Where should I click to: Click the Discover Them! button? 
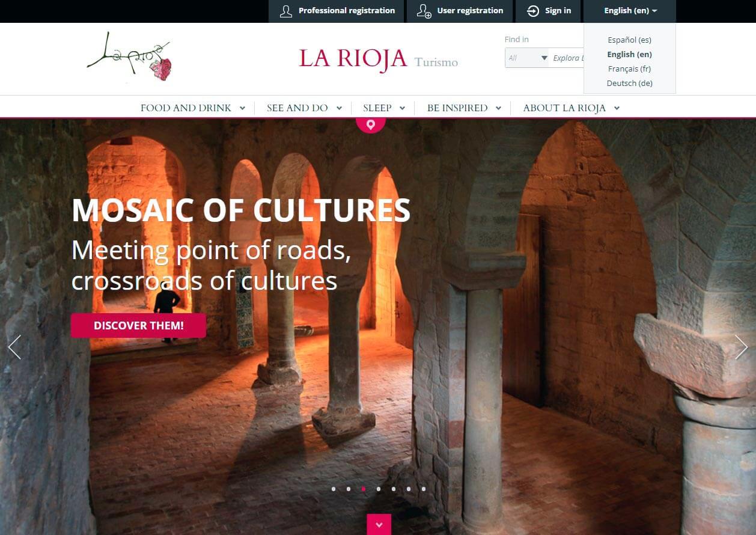point(138,325)
